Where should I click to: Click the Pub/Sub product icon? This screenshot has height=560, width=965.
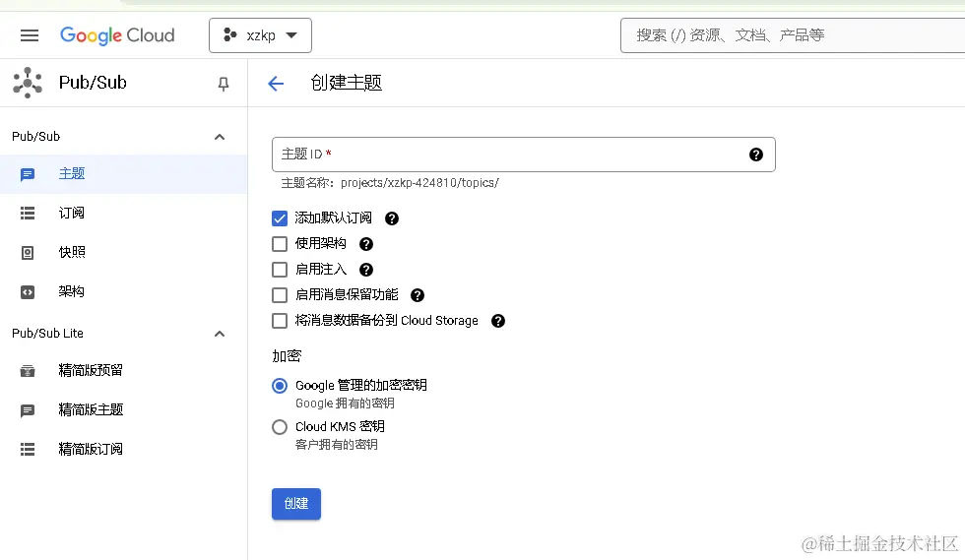click(x=28, y=83)
